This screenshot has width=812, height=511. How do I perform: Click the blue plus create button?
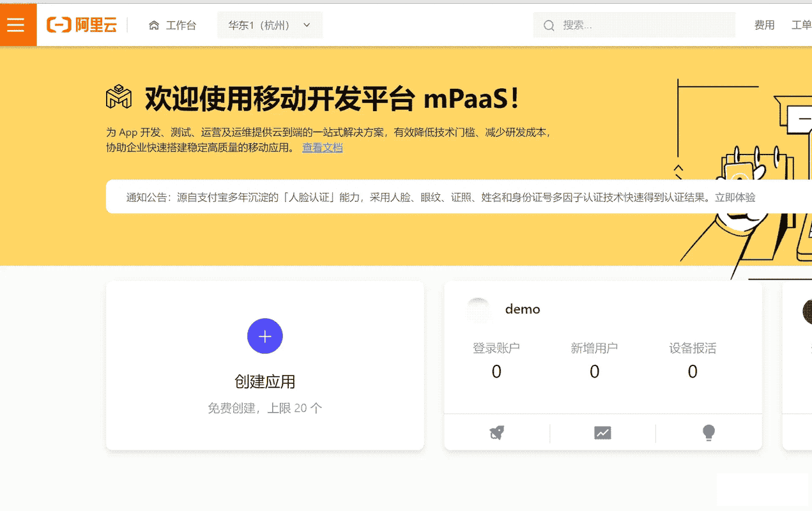[265, 336]
